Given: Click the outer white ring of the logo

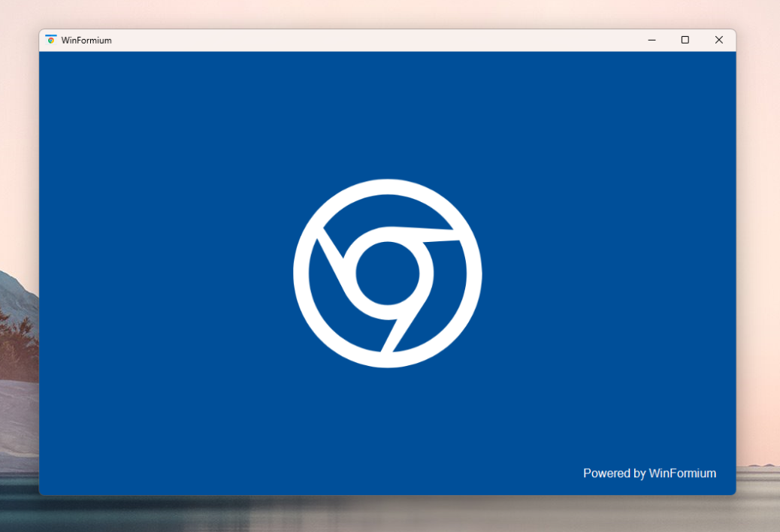Looking at the screenshot, I should [x=387, y=188].
